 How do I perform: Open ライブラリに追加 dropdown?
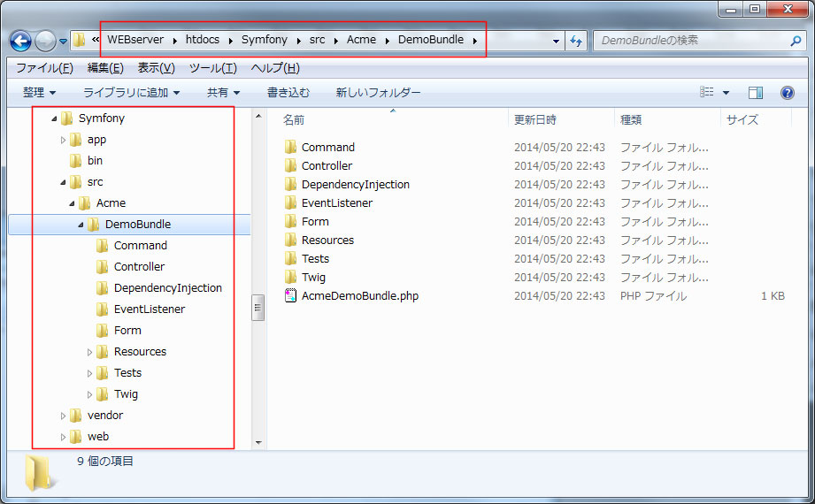click(x=131, y=93)
